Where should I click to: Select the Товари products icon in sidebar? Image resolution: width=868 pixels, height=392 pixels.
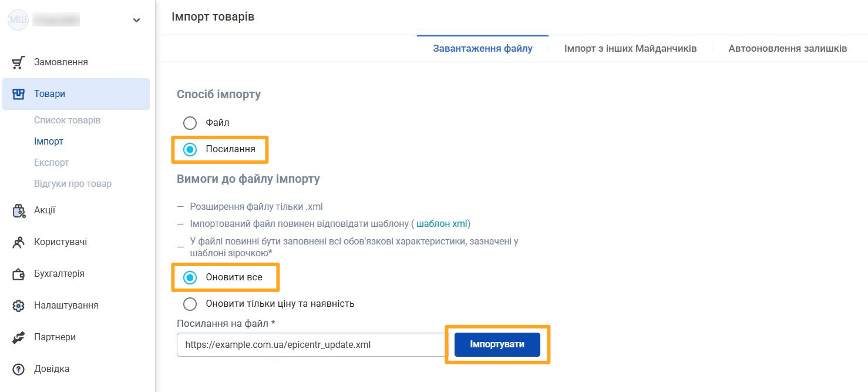(x=18, y=93)
